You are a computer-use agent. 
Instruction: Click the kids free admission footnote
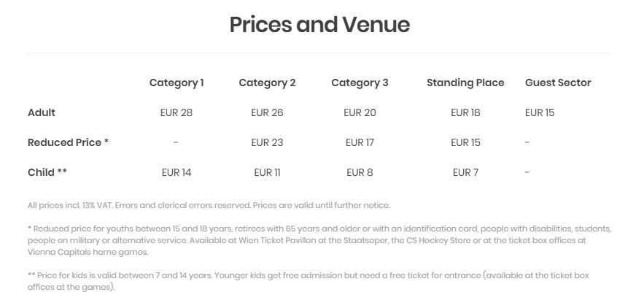308,281
